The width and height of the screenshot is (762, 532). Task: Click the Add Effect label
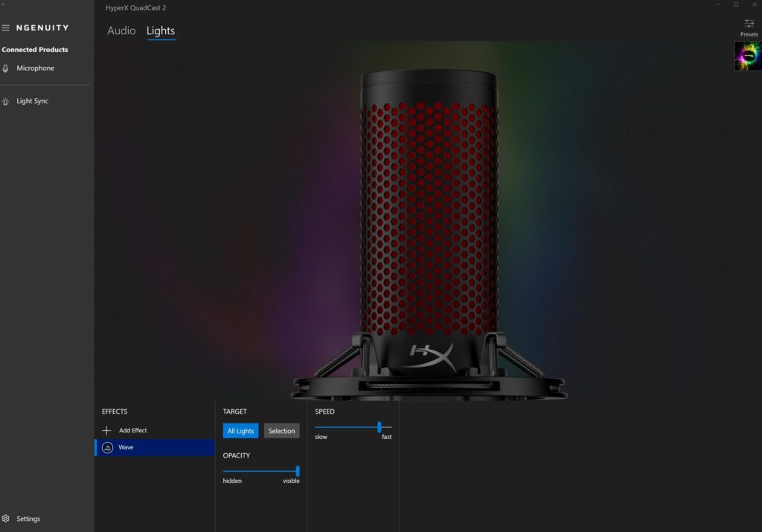[x=133, y=431]
